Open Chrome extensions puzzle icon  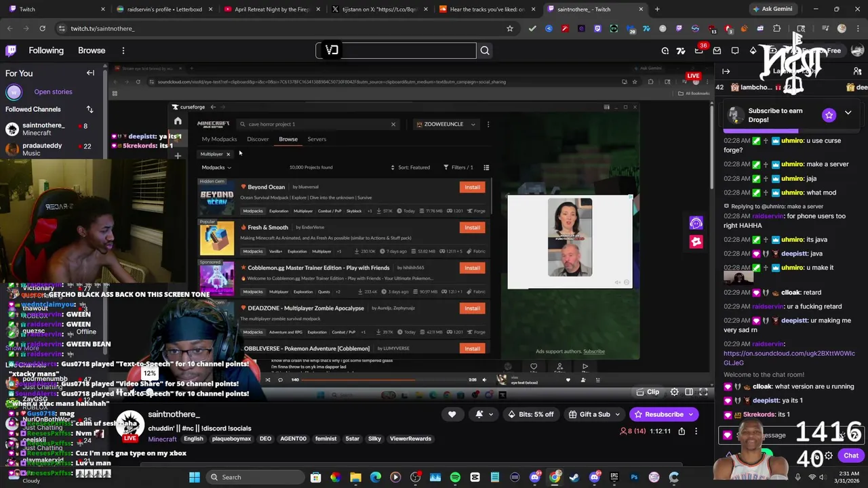tap(776, 28)
